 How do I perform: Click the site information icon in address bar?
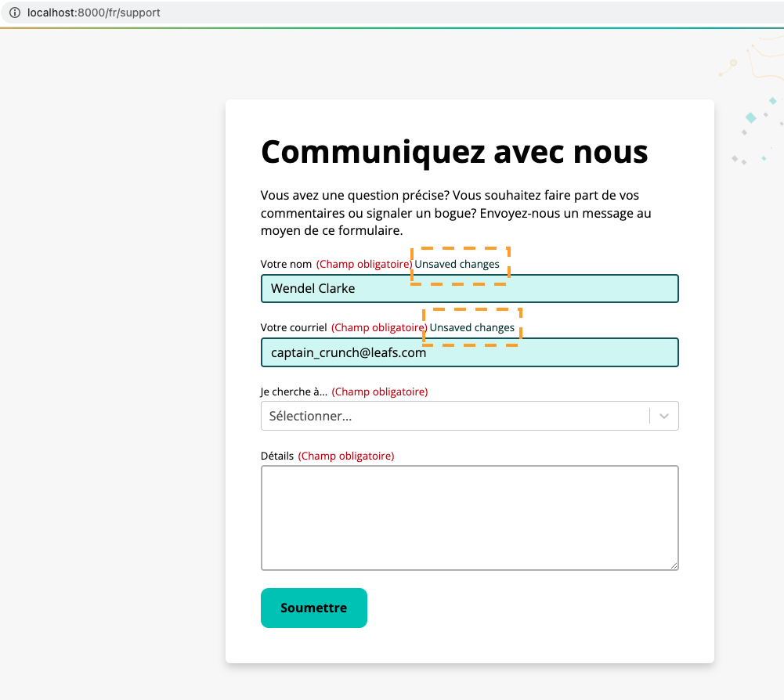click(15, 13)
